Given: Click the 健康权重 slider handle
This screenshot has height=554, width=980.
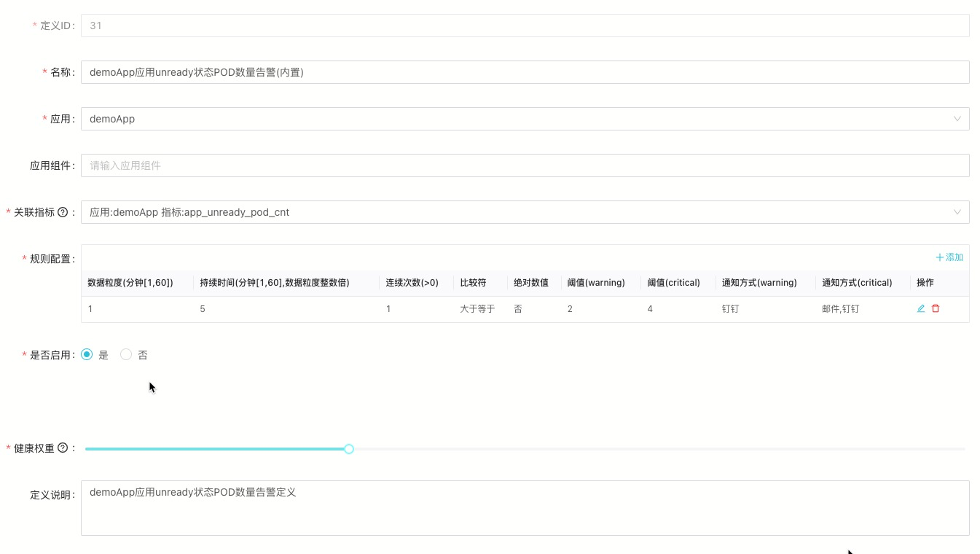Looking at the screenshot, I should (x=349, y=449).
